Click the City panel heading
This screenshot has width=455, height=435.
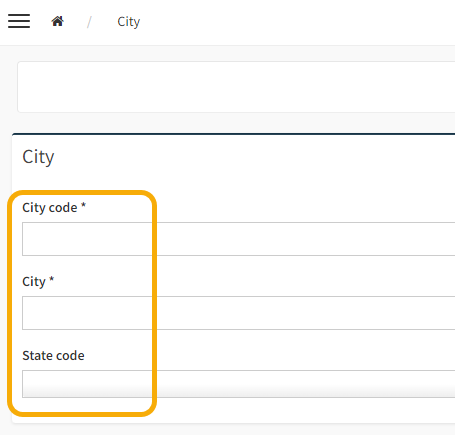pos(38,157)
